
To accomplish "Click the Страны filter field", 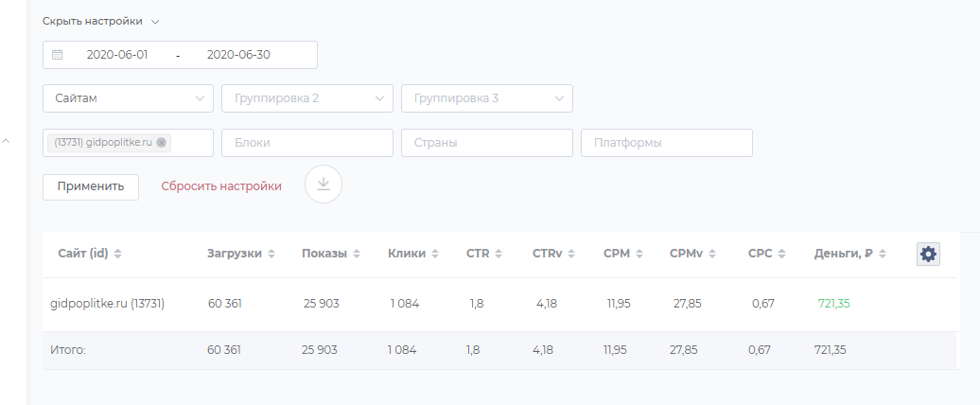I will [487, 143].
